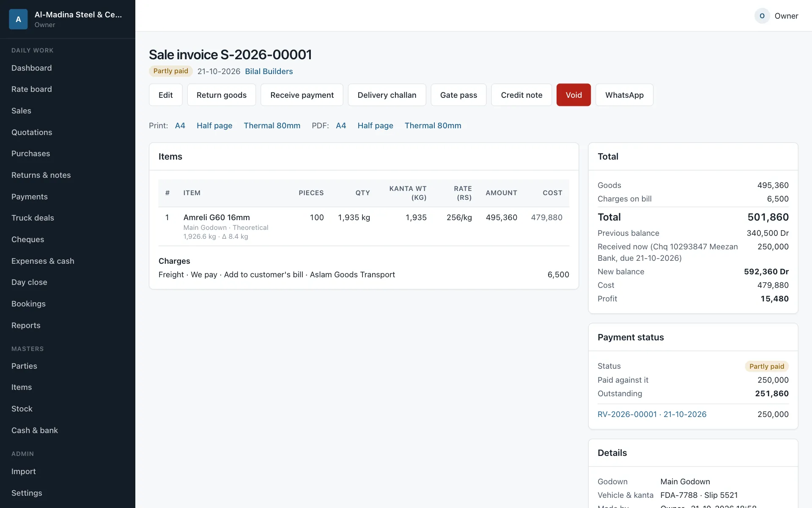Open Parties master list
812x508 pixels.
point(24,366)
